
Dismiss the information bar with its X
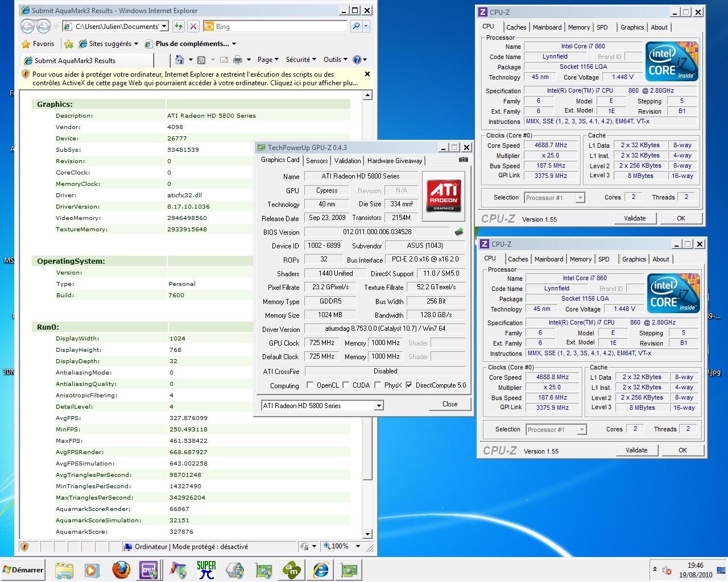[x=367, y=74]
